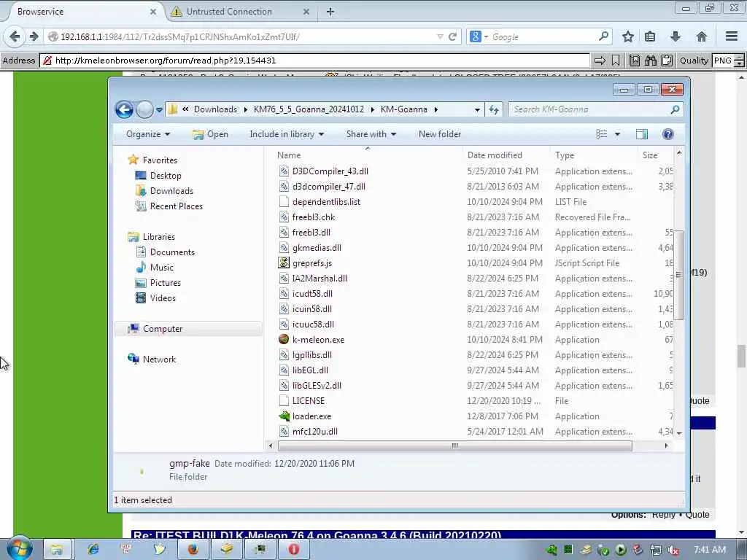Viewport: 747px width, 560px height.
Task: Click the Browservice bookmarks page icon
Action: [635, 61]
